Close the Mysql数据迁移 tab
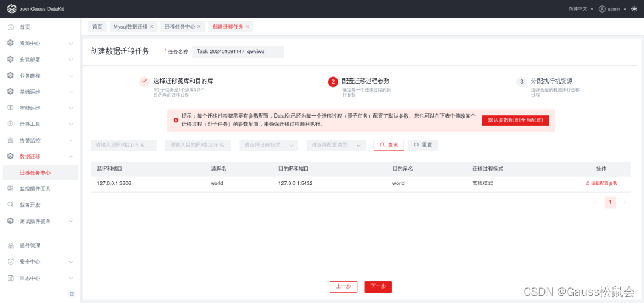 (x=151, y=27)
